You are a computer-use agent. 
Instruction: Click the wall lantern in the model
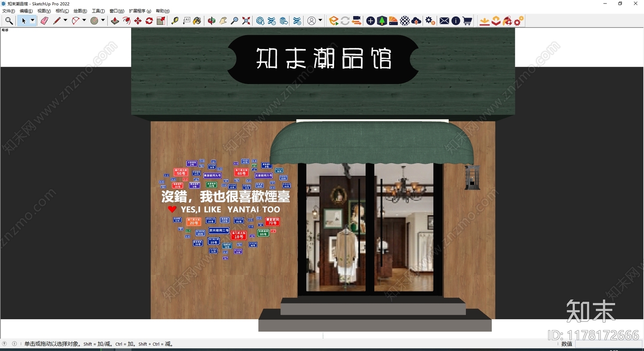472,177
